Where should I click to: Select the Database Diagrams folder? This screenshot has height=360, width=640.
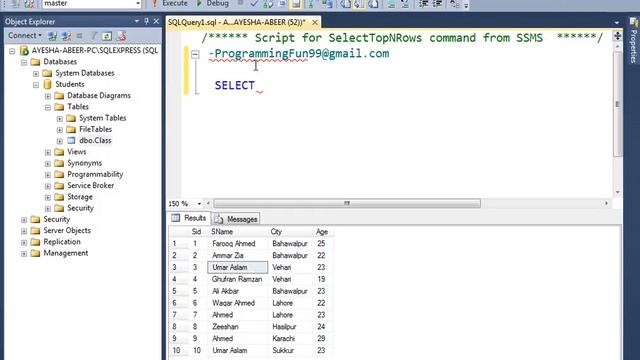click(x=99, y=96)
